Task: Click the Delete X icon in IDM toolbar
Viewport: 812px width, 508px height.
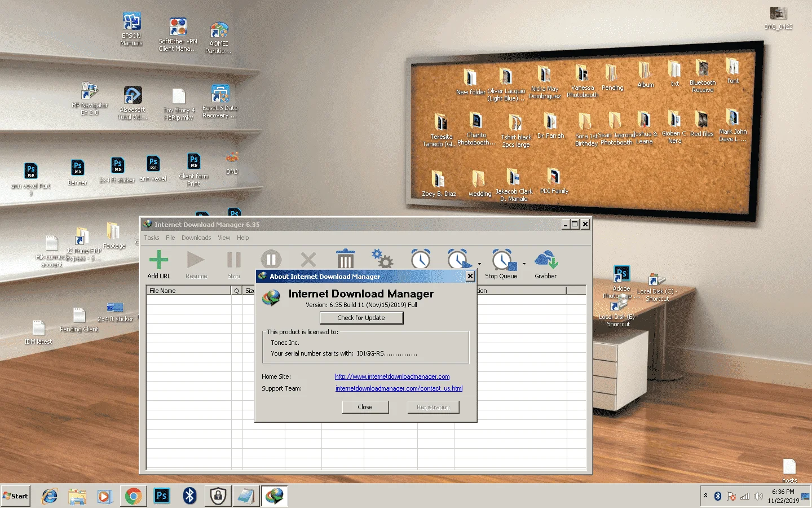Action: pyautogui.click(x=308, y=259)
